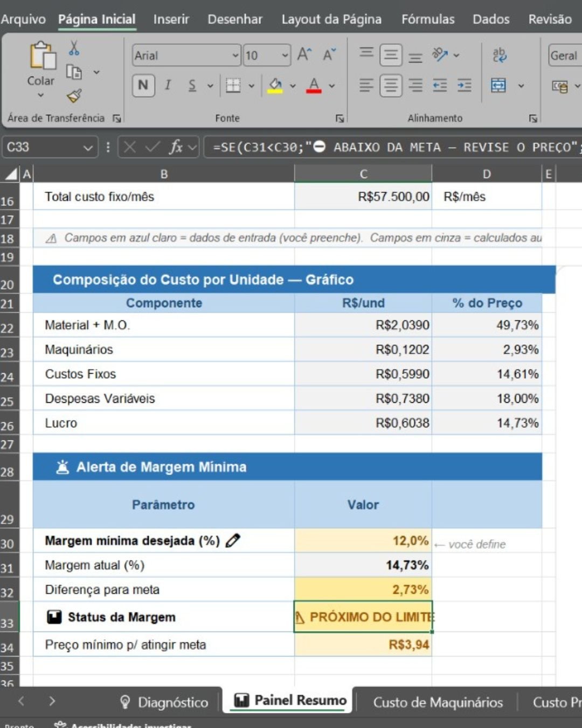582x728 pixels.
Task: Click the cell borders icon
Action: click(x=233, y=85)
